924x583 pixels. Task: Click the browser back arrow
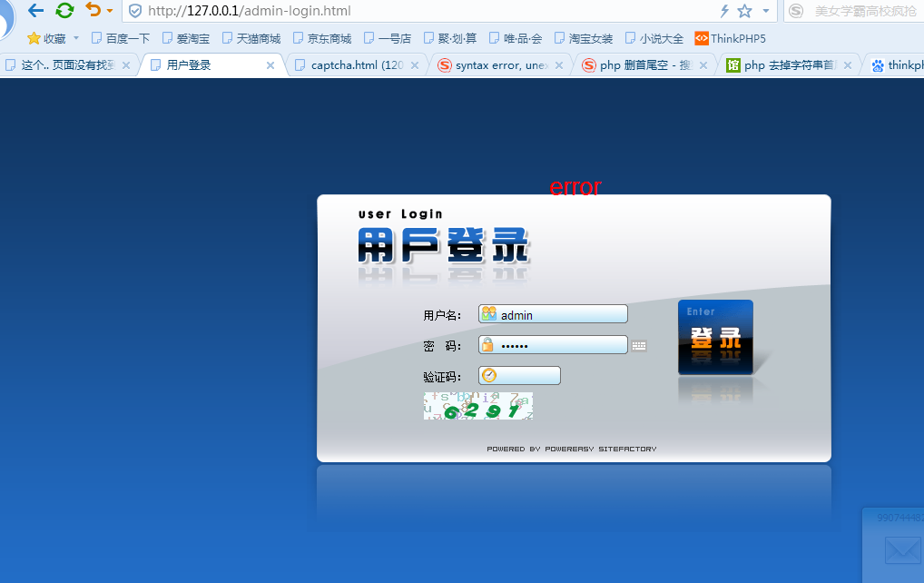click(35, 11)
